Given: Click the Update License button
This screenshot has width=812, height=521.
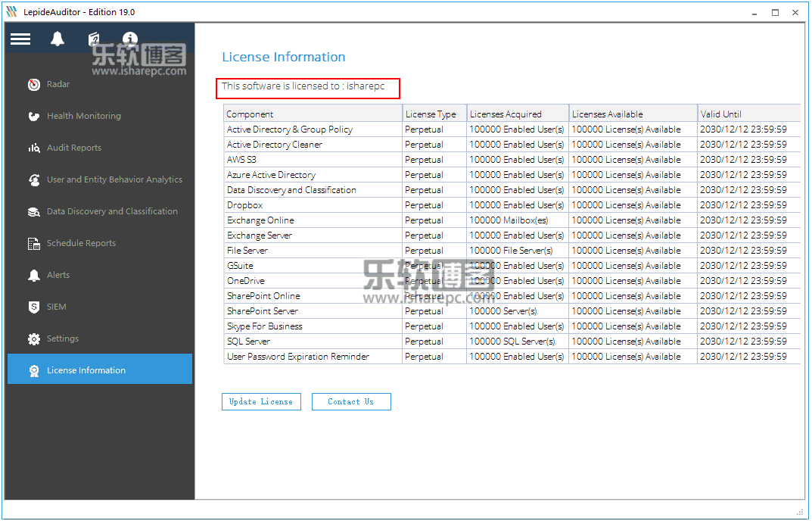Looking at the screenshot, I should coord(262,402).
